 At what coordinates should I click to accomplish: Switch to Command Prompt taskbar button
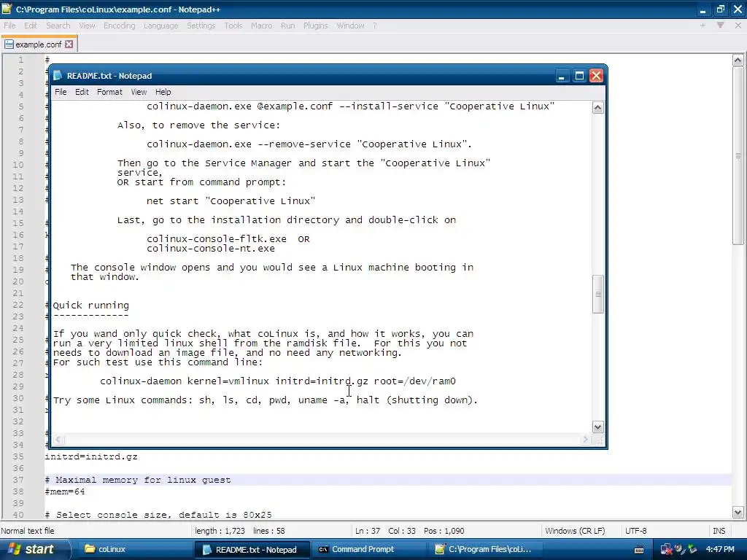[370, 550]
